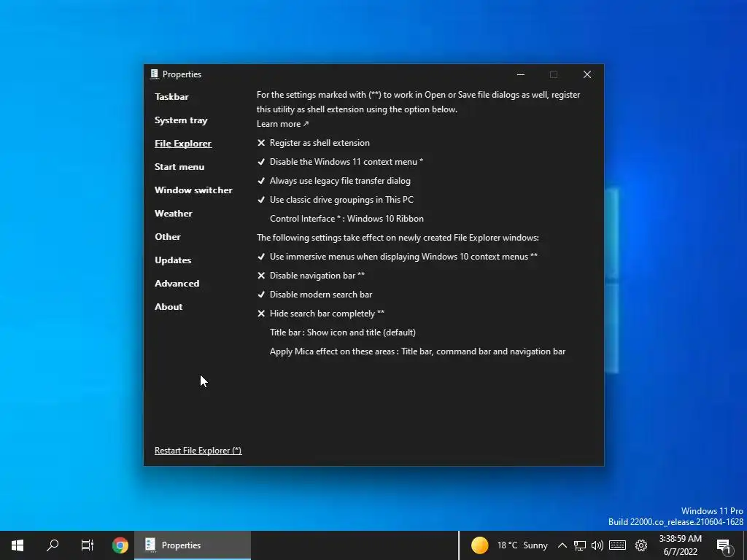Select the File Explorer section
This screenshot has height=560, width=747.
coord(183,144)
